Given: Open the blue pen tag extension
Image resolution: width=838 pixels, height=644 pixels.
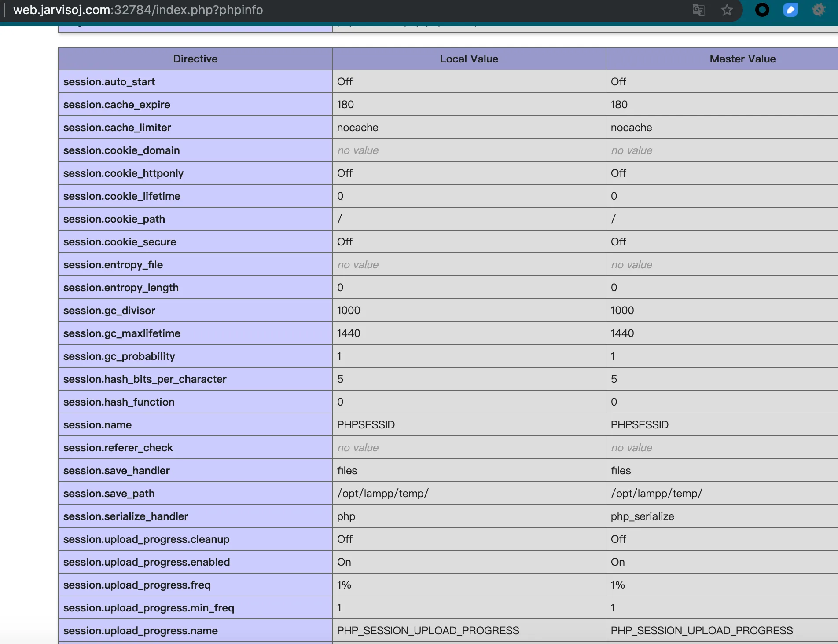Looking at the screenshot, I should coord(790,10).
